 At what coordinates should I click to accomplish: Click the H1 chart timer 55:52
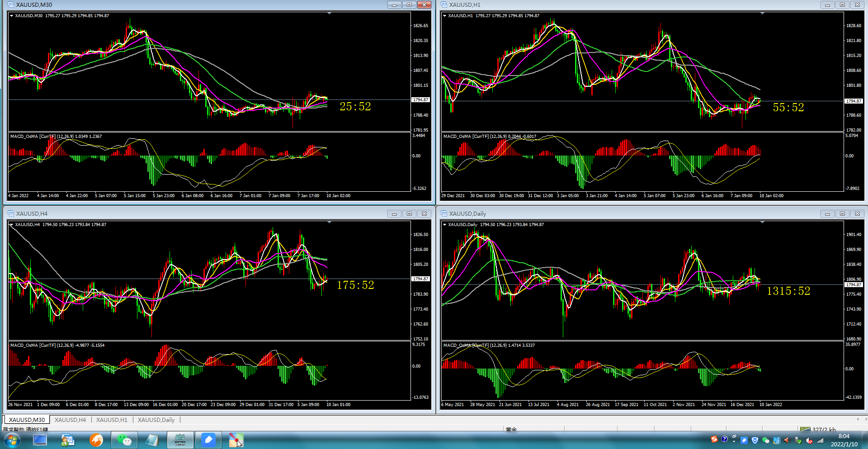[x=788, y=107]
